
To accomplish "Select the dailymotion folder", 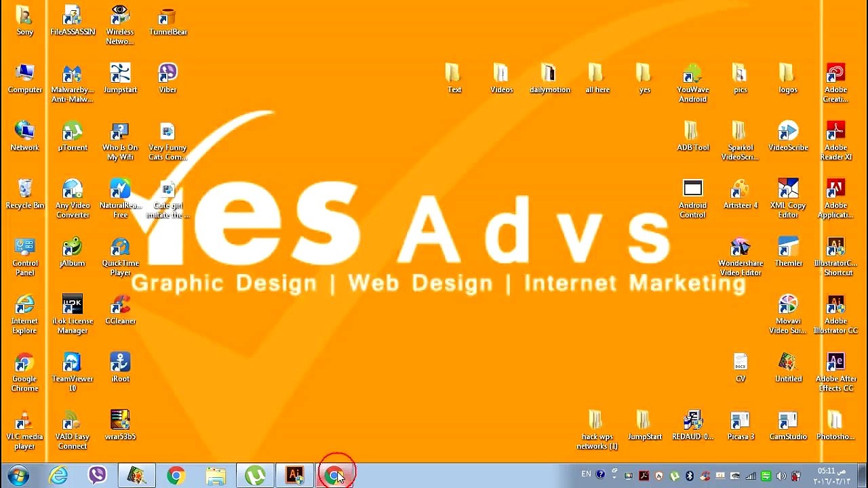I will coord(549,79).
